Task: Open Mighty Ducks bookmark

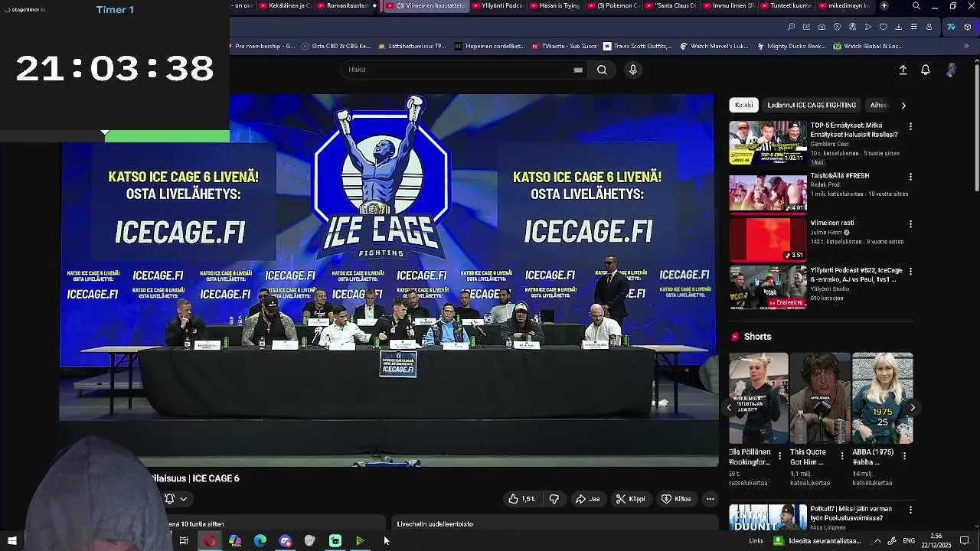Action: coord(791,46)
